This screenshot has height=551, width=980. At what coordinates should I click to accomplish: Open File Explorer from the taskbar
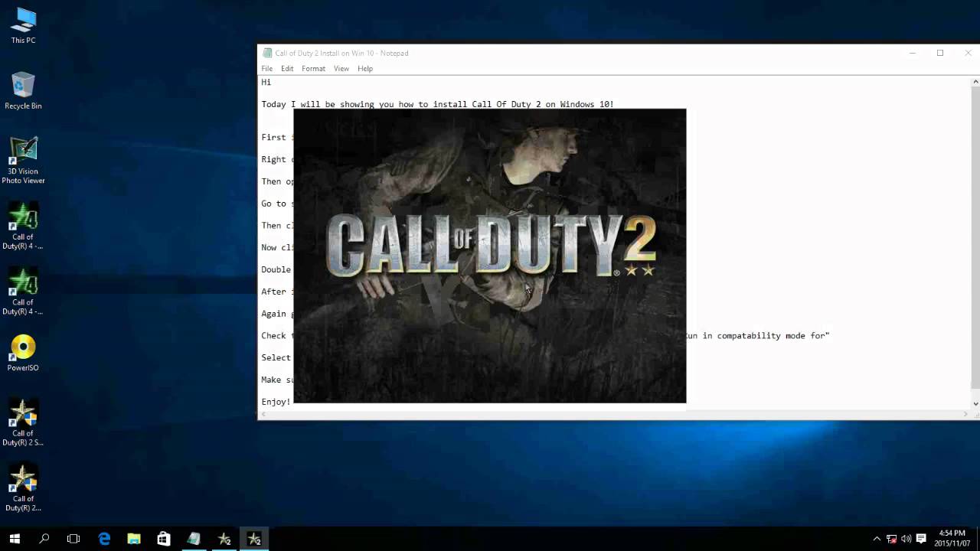click(x=134, y=539)
